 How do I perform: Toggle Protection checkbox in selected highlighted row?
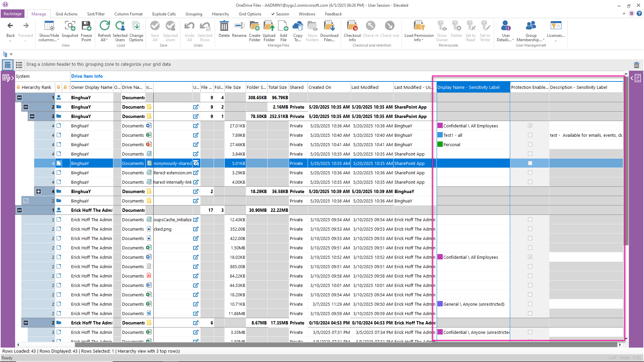coord(530,163)
